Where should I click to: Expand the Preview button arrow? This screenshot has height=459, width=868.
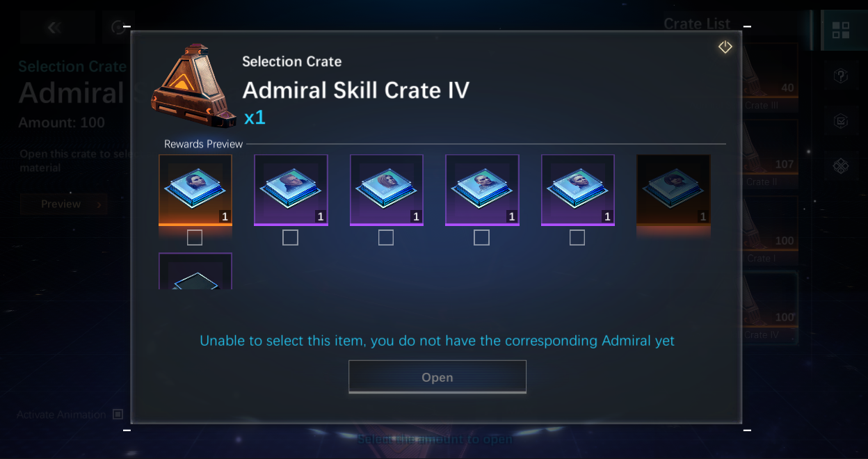(99, 204)
